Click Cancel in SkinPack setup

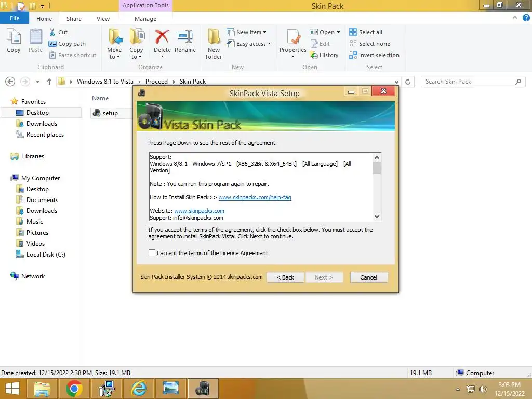(x=368, y=277)
